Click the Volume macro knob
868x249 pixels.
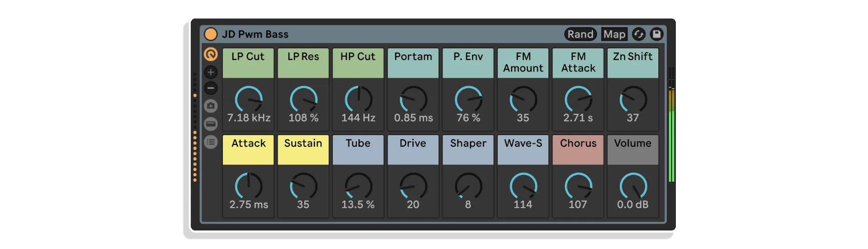click(633, 186)
